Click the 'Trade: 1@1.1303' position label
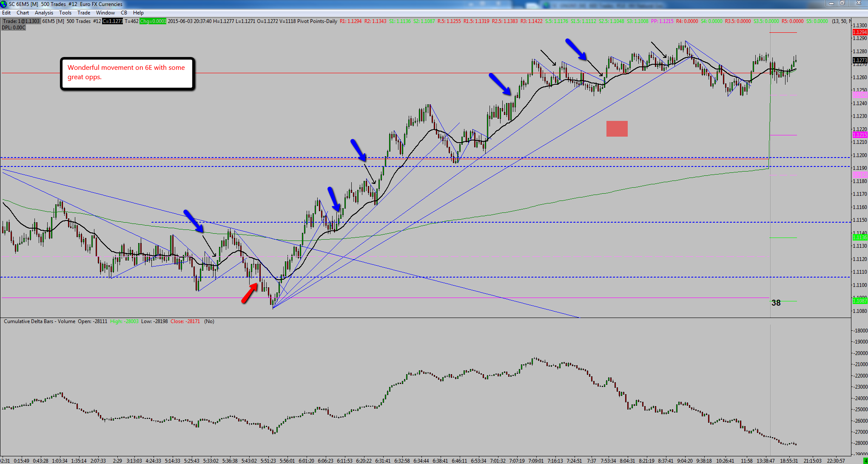 21,21
